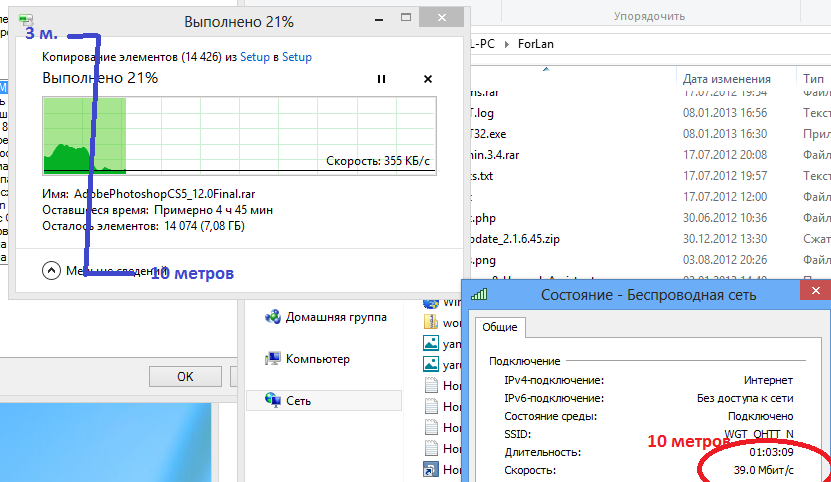Click the IPv4 status Интернет
Viewport: 831px width, 482px height.
[768, 380]
